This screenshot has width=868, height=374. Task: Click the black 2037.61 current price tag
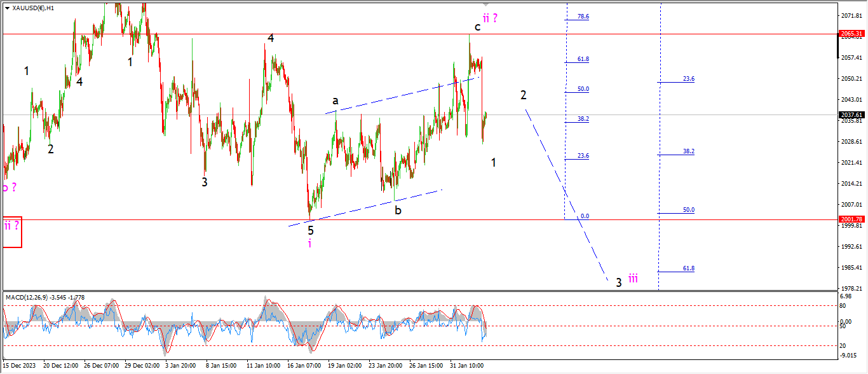tap(851, 115)
